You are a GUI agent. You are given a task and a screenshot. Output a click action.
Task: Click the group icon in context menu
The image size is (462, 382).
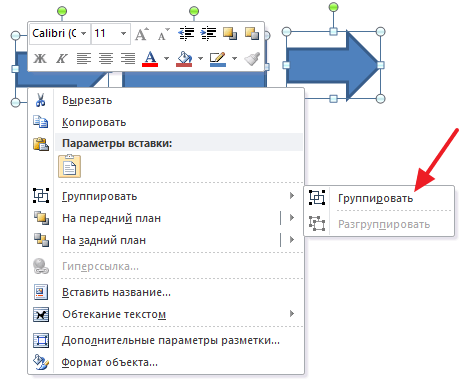pos(41,196)
